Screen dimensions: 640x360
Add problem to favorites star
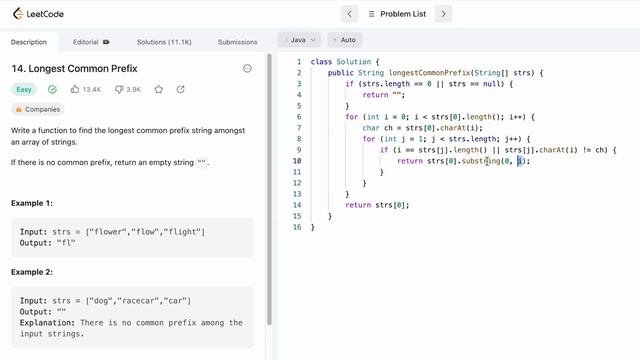pos(159,89)
